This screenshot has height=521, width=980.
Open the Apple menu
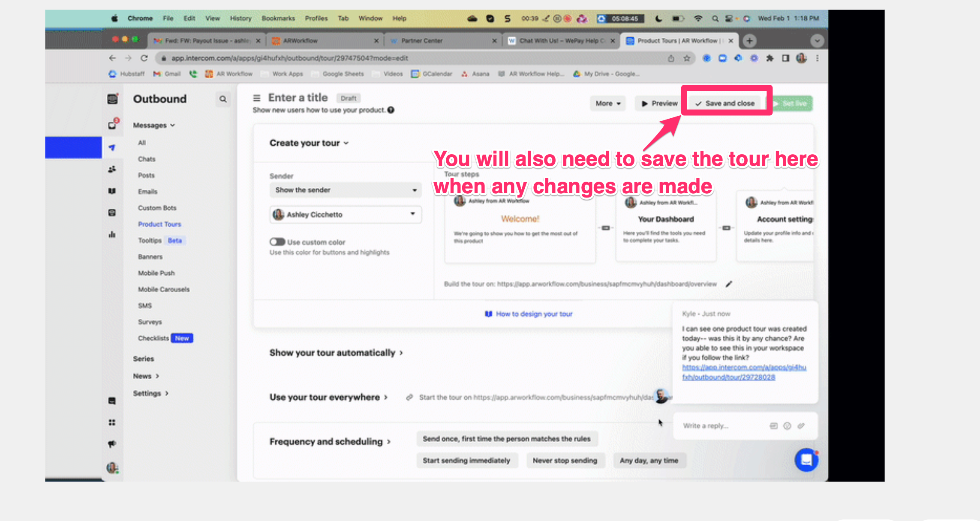[x=114, y=18]
